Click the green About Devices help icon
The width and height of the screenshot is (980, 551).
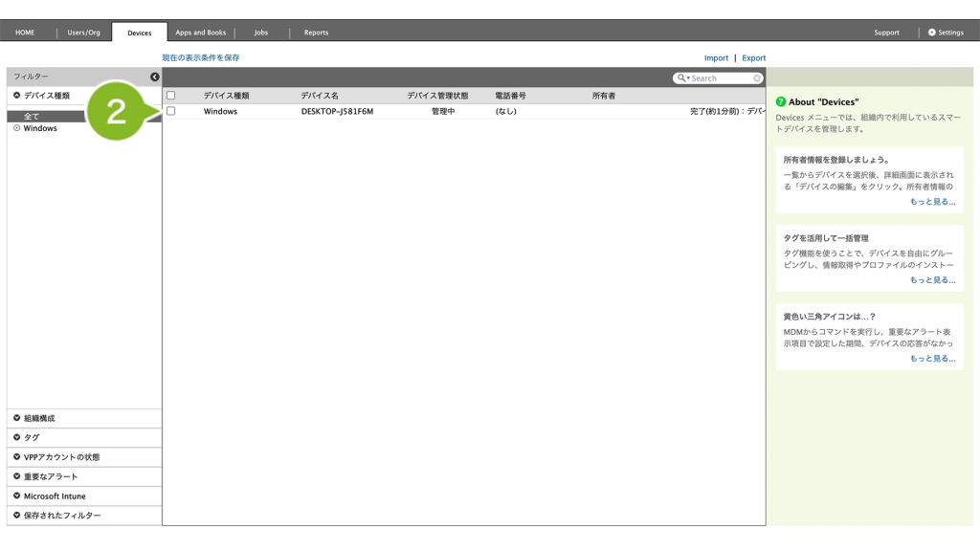781,101
